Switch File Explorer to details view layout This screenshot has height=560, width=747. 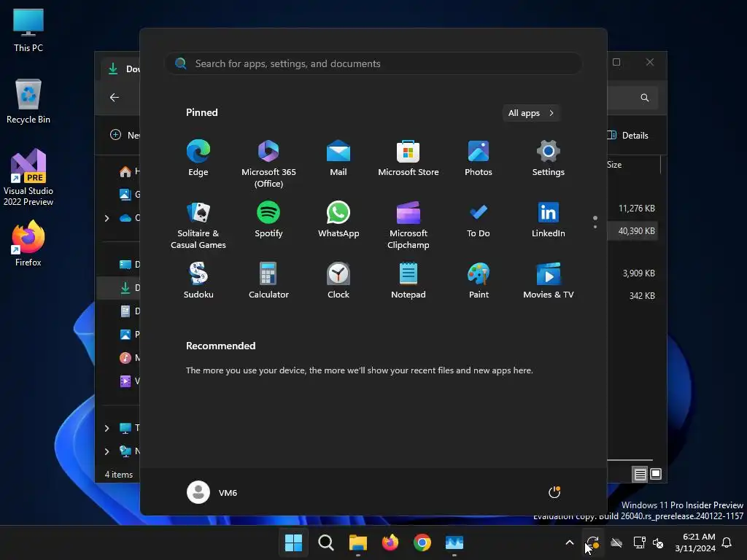(640, 474)
